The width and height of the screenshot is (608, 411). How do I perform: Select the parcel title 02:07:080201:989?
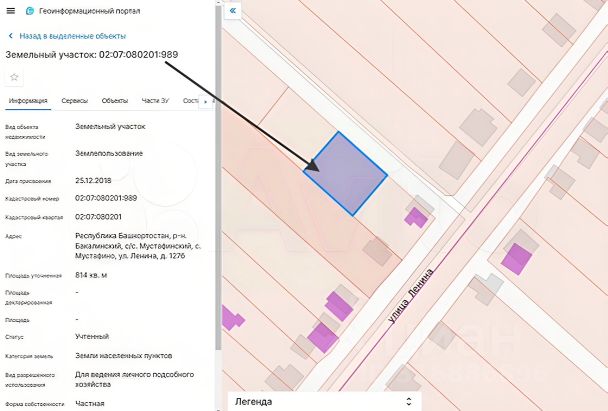tap(139, 54)
